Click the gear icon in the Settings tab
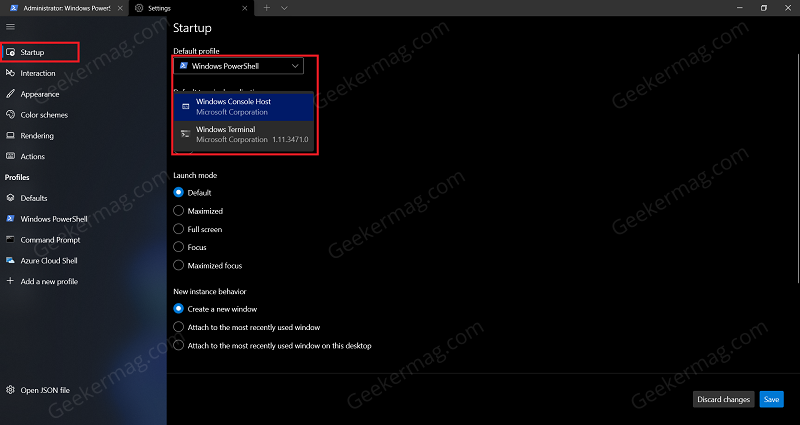 click(x=139, y=8)
